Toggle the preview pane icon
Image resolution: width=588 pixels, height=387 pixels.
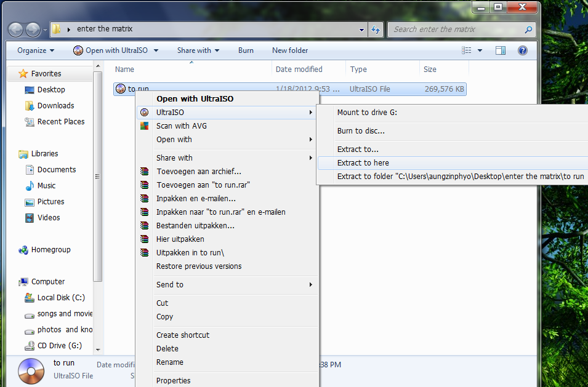click(x=500, y=50)
